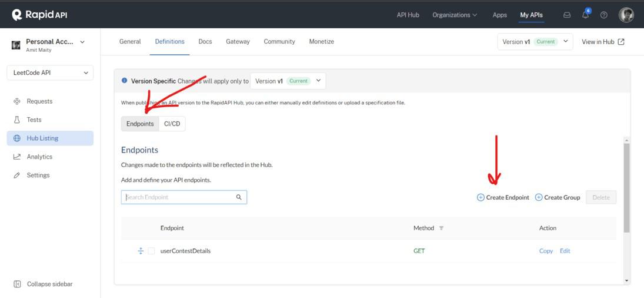Image resolution: width=644 pixels, height=298 pixels.
Task: Open My APIs
Action: pyautogui.click(x=532, y=15)
